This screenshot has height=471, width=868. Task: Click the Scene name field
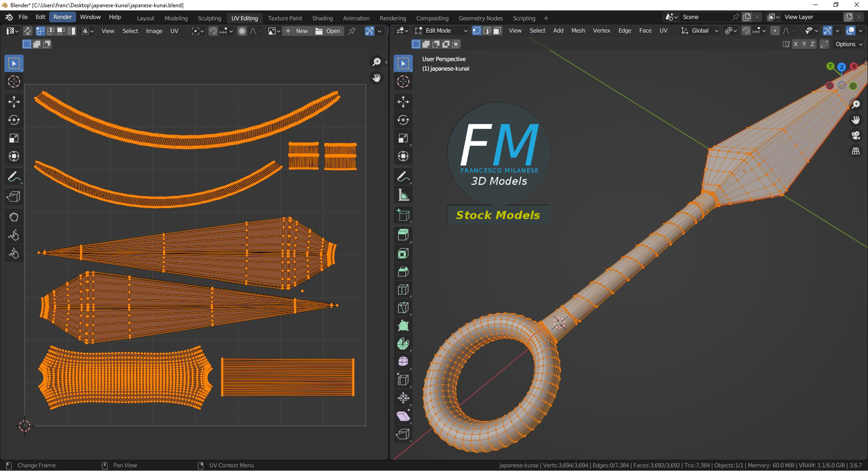click(705, 17)
